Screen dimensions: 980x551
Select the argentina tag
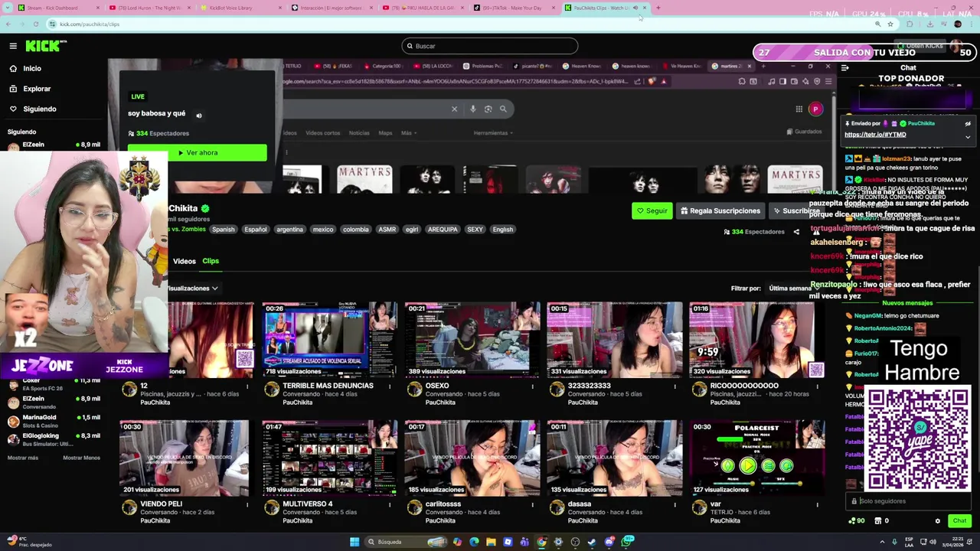[289, 230]
